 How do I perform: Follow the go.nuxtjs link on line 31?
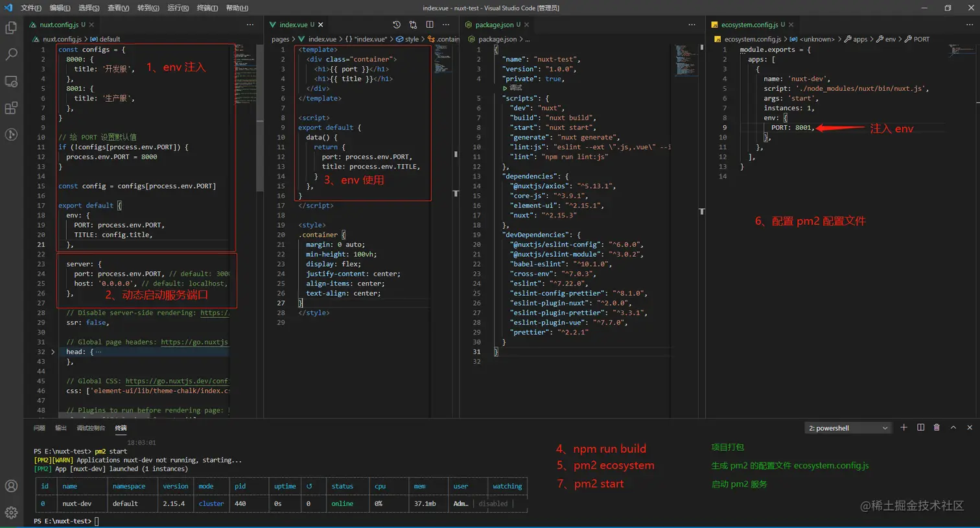[x=194, y=342]
